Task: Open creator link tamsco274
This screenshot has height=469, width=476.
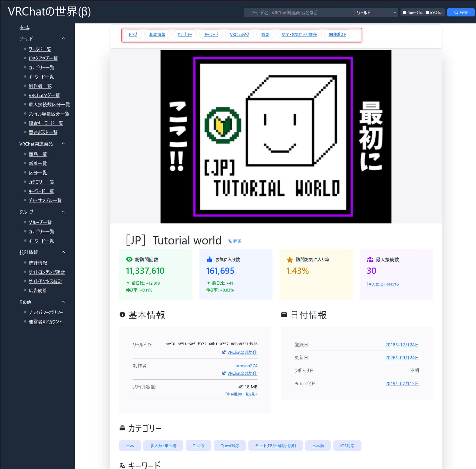Action: pyautogui.click(x=246, y=366)
